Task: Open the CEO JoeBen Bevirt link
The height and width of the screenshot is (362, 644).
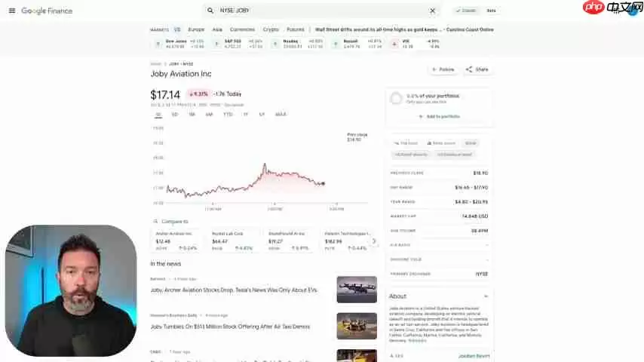Action: point(474,356)
